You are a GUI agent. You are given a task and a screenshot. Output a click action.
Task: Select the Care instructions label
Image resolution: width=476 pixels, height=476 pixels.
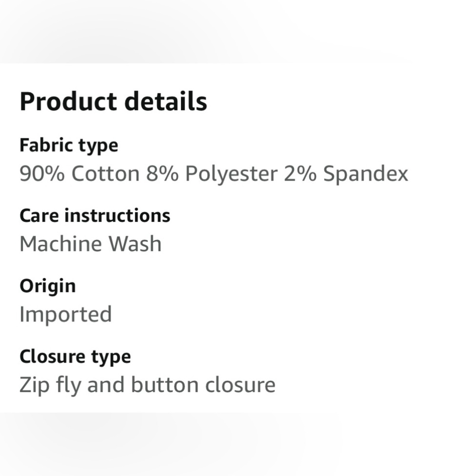point(95,216)
